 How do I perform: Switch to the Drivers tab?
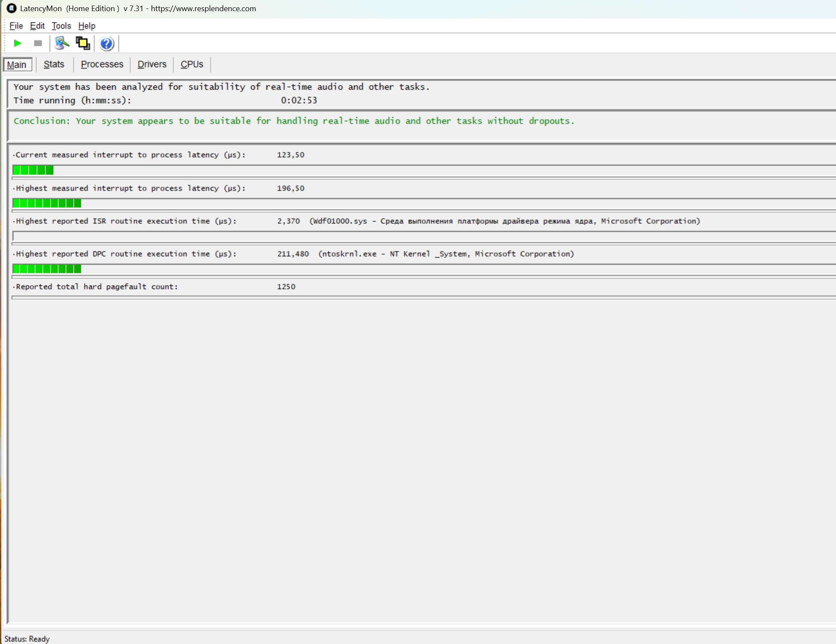point(152,64)
